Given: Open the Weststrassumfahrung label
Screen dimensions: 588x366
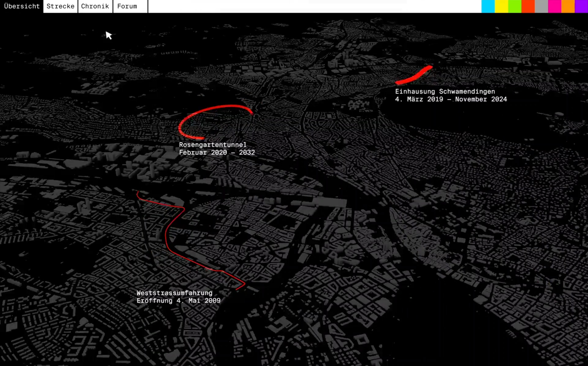Looking at the screenshot, I should pyautogui.click(x=174, y=293).
